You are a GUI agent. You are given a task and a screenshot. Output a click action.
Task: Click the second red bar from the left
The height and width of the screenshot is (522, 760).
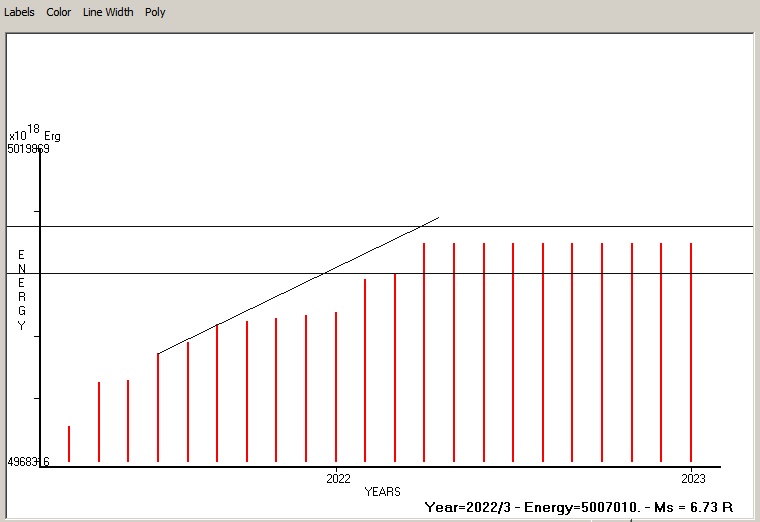(x=99, y=422)
